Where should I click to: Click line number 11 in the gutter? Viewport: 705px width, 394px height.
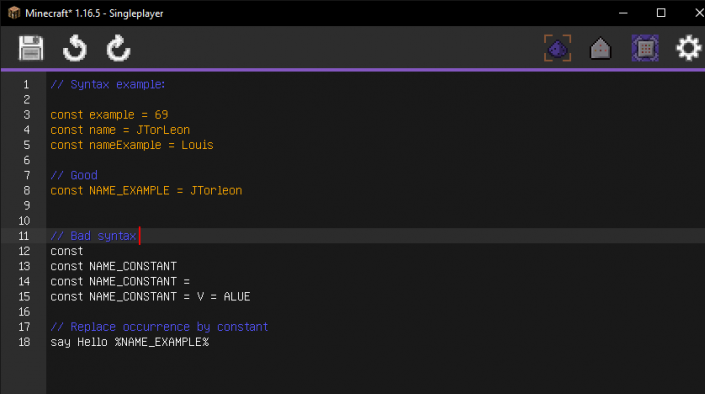[23, 236]
